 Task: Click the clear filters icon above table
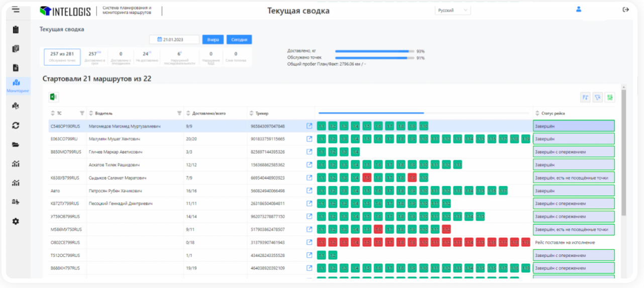[598, 98]
